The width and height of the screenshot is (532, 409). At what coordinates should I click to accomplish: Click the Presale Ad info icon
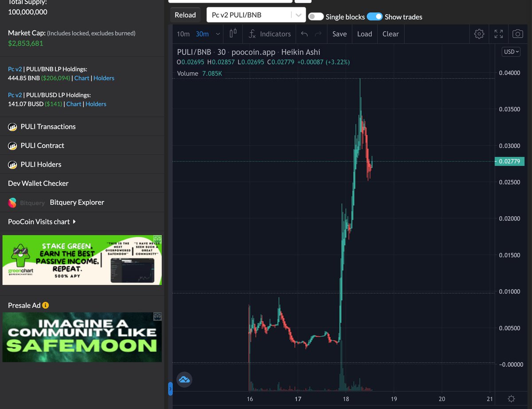pyautogui.click(x=46, y=305)
